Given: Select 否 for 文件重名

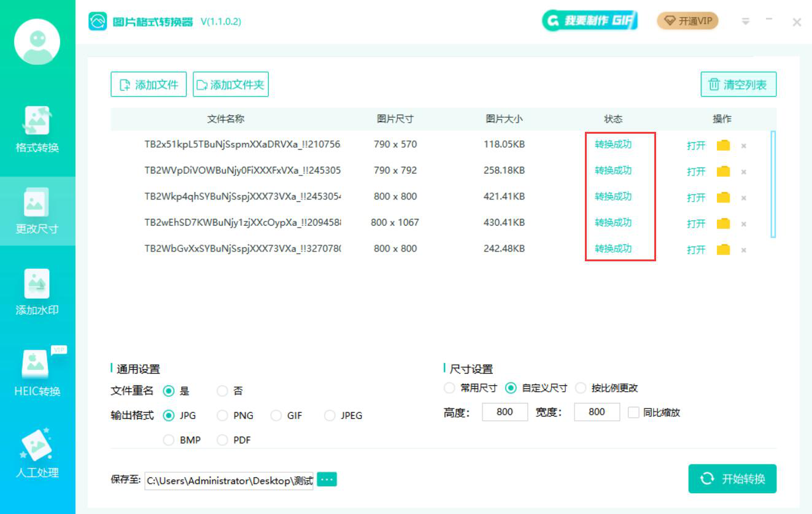Looking at the screenshot, I should tap(222, 391).
